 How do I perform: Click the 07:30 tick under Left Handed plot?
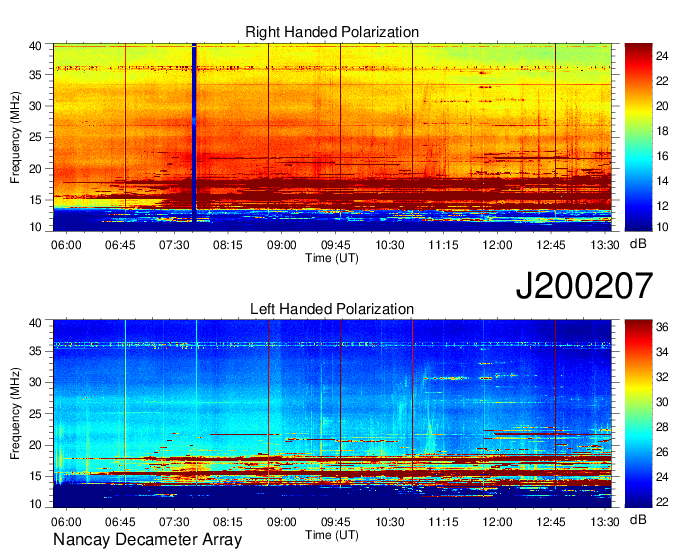[174, 521]
